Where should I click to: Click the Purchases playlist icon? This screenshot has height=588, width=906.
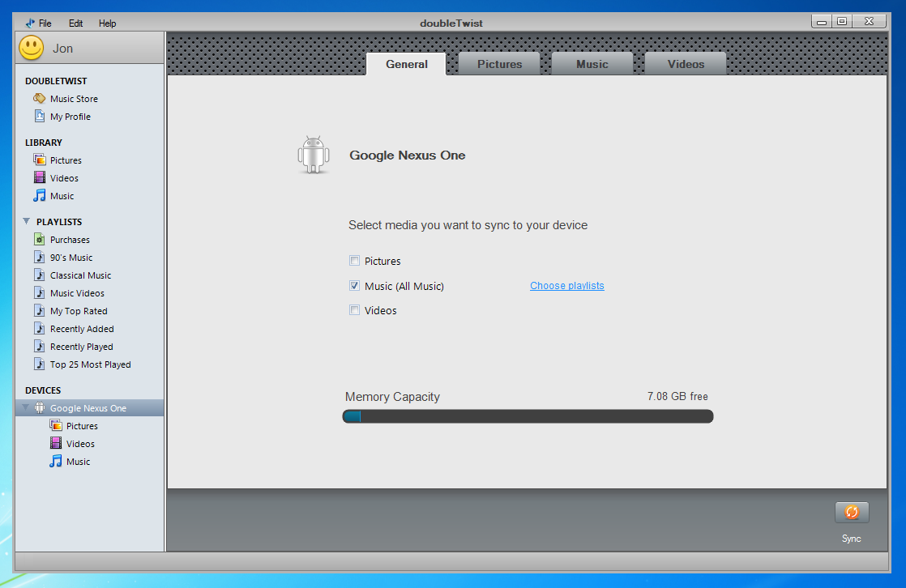click(x=39, y=239)
